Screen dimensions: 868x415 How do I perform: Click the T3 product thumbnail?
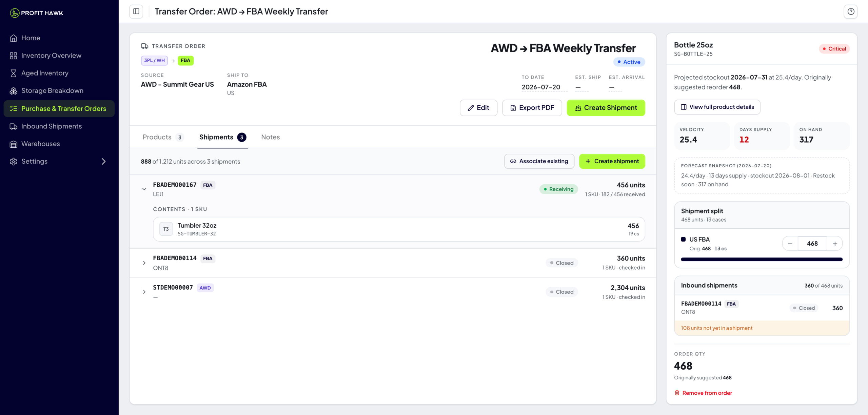click(x=166, y=229)
